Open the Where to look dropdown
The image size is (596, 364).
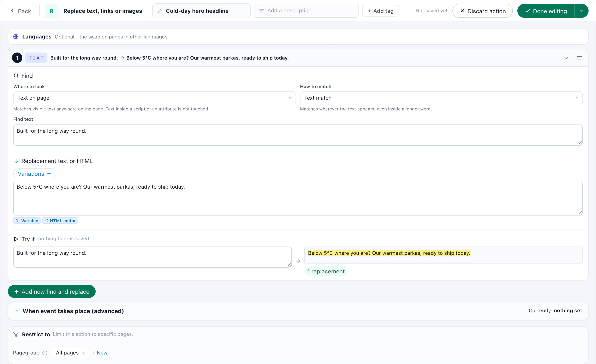[x=154, y=98]
